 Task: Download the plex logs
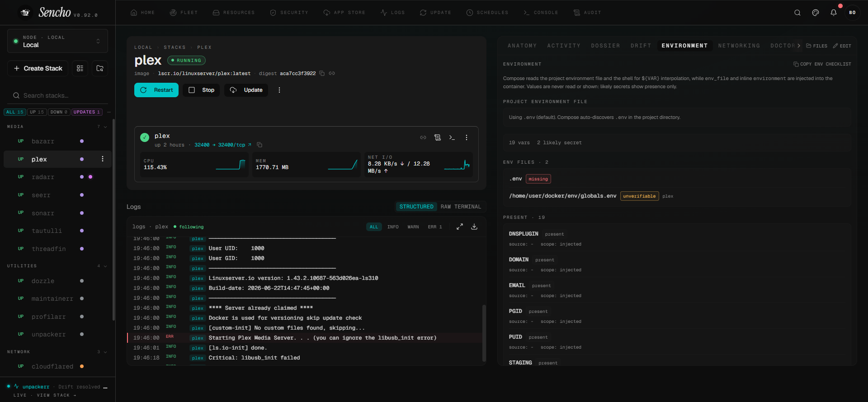474,227
